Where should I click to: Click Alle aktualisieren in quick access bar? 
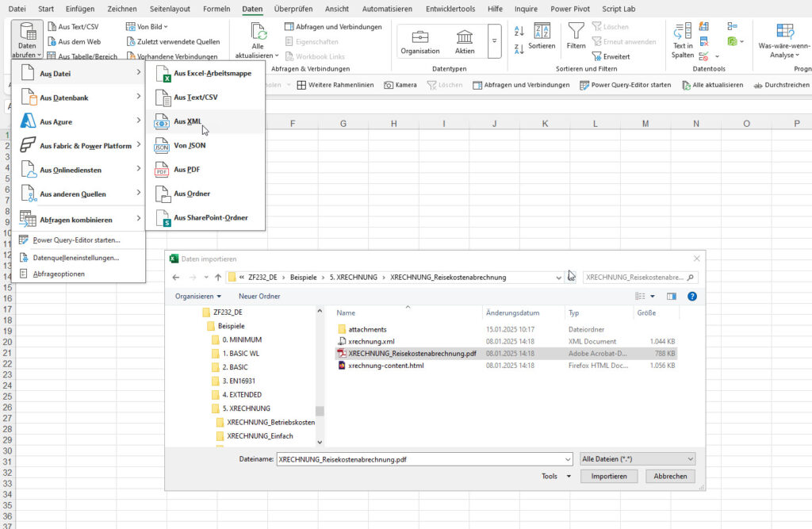(713, 85)
